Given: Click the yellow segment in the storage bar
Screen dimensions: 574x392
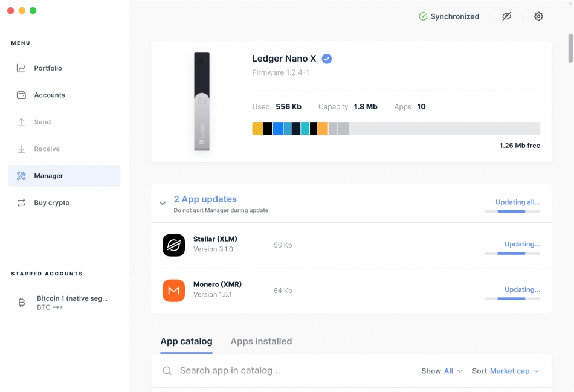Looking at the screenshot, I should tap(257, 129).
